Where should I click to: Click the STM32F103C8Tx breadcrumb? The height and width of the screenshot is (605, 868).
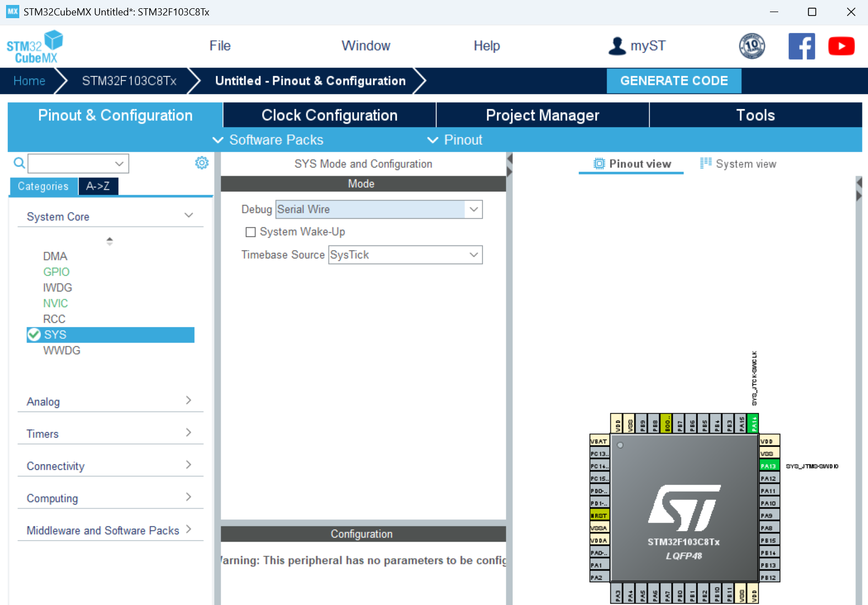click(129, 81)
